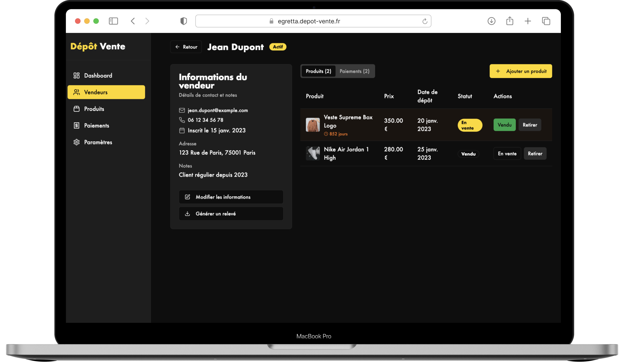Screen dimensions: 624x364
Task: Click the Veste Supreme product thumbnail
Action: tap(312, 125)
